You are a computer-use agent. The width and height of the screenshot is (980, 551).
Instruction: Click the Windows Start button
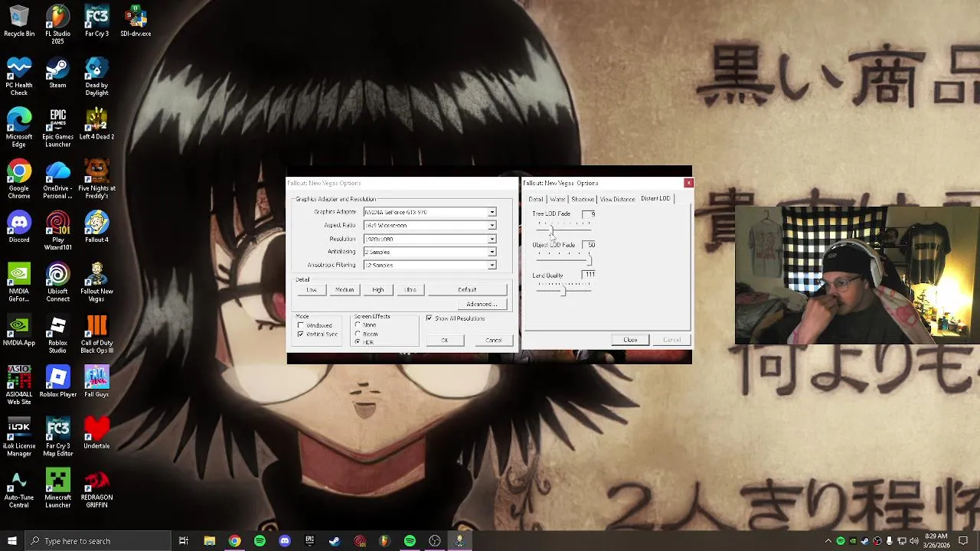point(12,541)
